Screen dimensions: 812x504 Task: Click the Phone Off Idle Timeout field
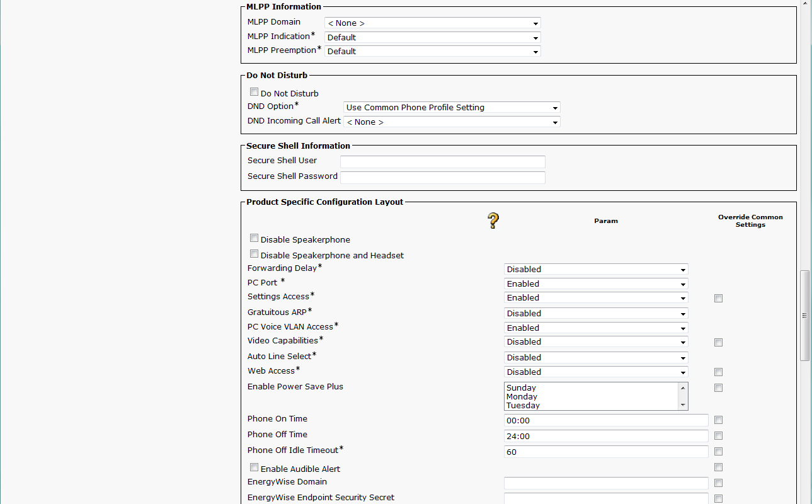coord(605,452)
